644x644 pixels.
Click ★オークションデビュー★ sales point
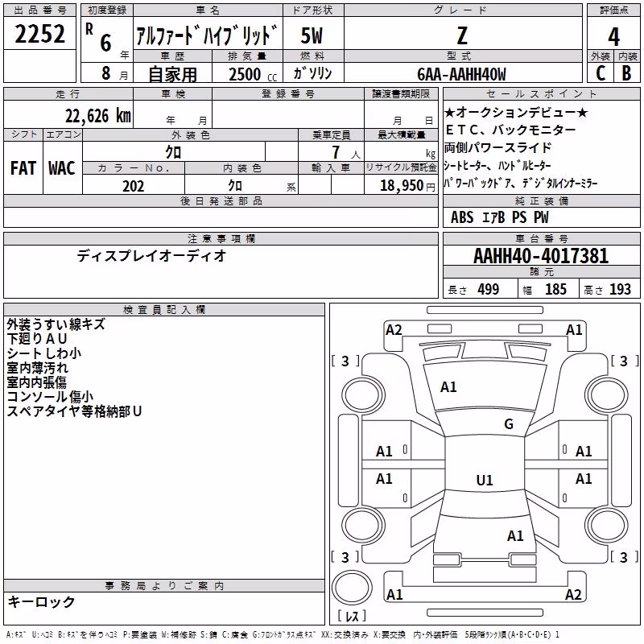(517, 112)
